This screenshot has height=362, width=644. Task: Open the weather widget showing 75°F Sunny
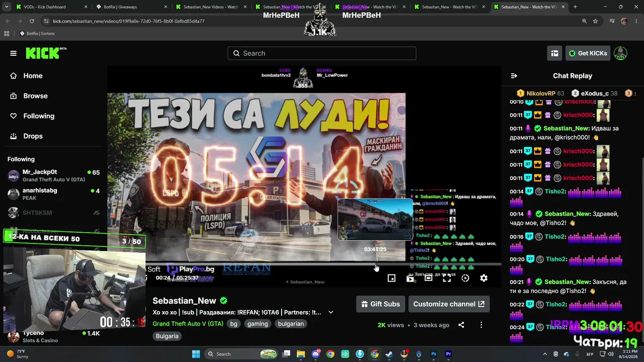point(18,354)
